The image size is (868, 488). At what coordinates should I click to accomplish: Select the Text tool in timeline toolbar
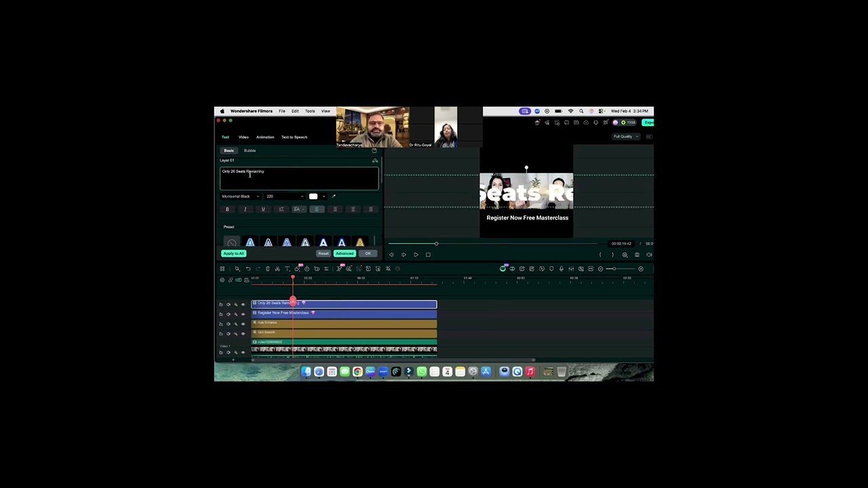click(x=287, y=269)
